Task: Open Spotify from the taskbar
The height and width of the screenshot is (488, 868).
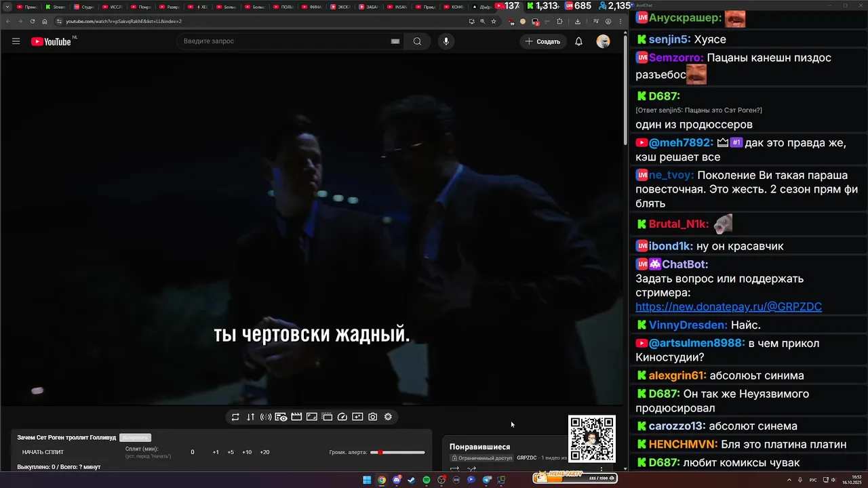Action: [x=427, y=480]
